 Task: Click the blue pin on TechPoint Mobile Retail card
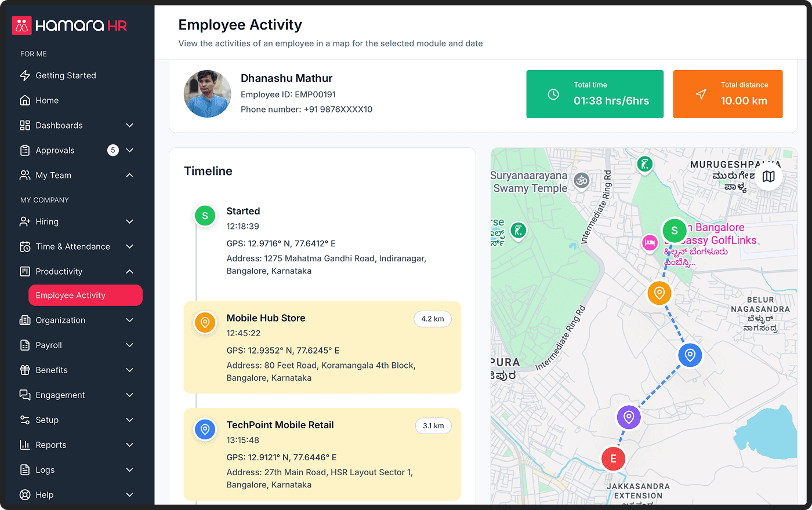[205, 429]
